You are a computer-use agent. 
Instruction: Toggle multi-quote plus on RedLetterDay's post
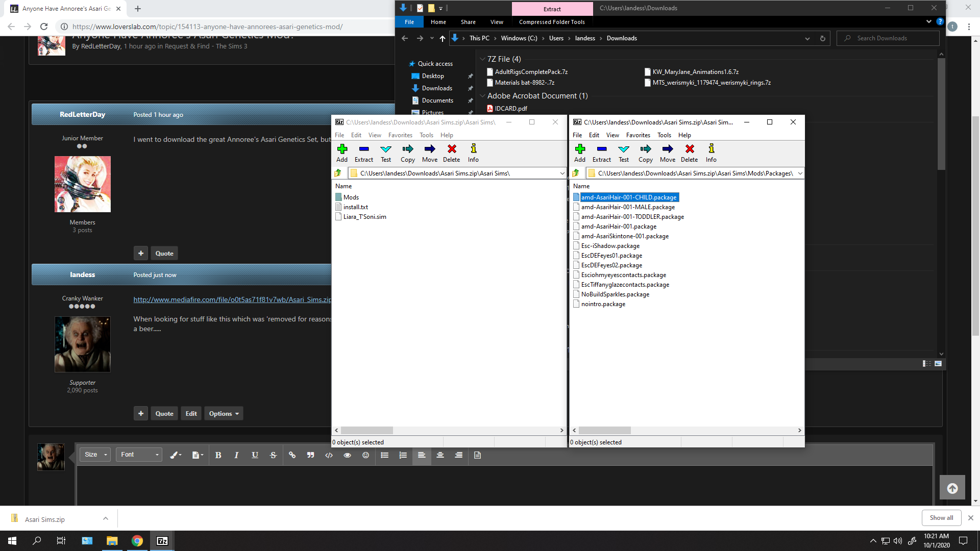coord(141,254)
